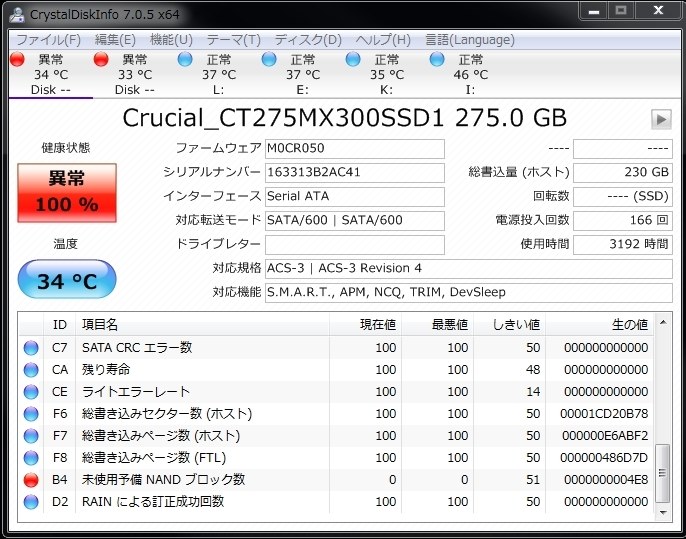Click the transfer mode field SATA/600 | SATA/600
686x539 pixels.
[x=355, y=220]
